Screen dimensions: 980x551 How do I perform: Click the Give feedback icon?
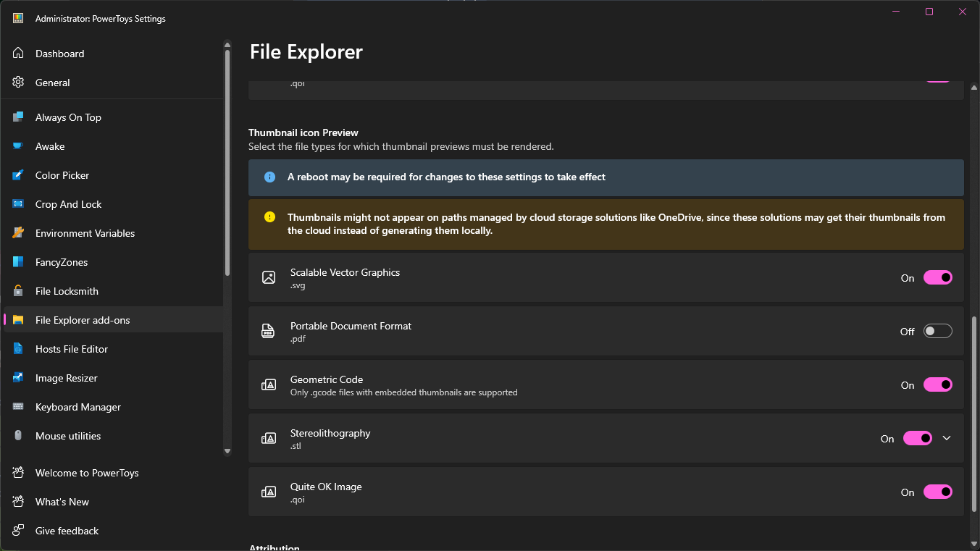pos(19,531)
